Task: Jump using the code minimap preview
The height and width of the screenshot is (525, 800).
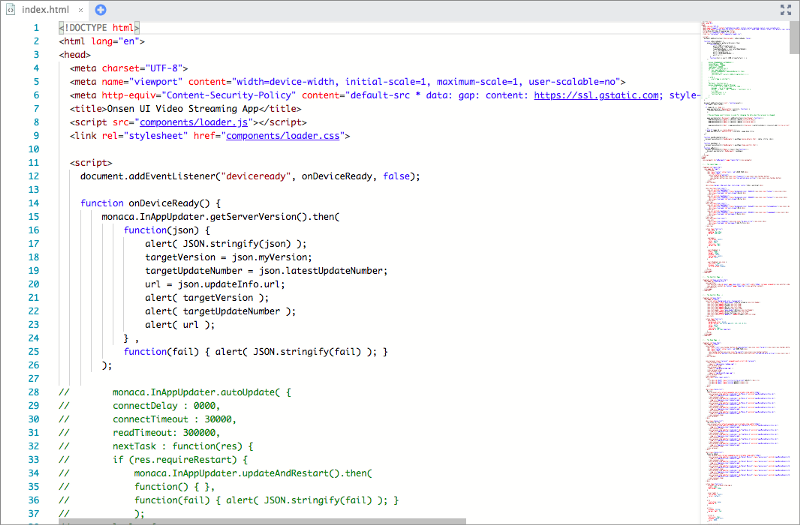Action: (745, 272)
